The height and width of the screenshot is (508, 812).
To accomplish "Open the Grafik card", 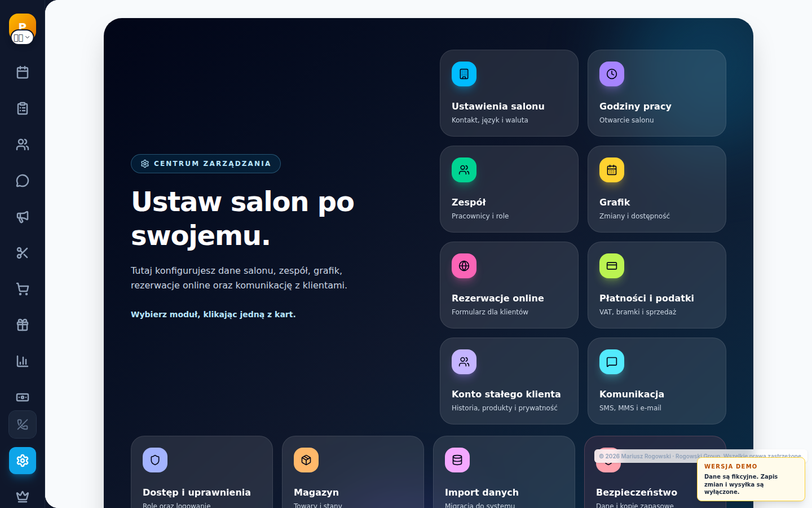I will click(x=657, y=189).
